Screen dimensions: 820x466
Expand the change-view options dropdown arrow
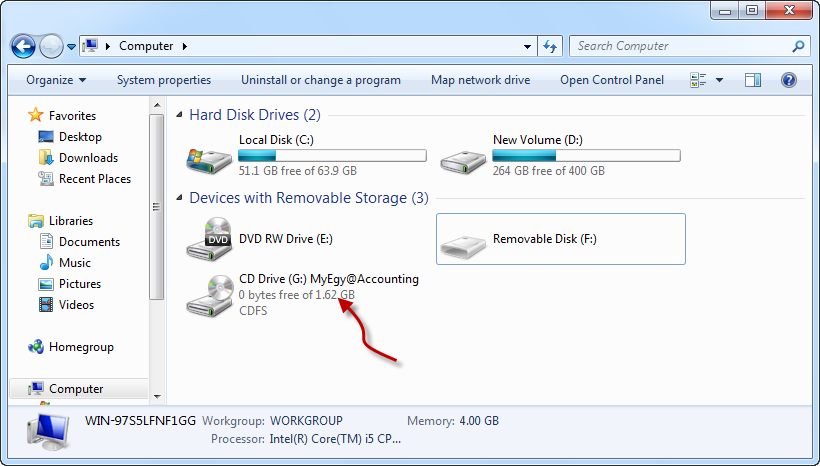click(x=719, y=80)
